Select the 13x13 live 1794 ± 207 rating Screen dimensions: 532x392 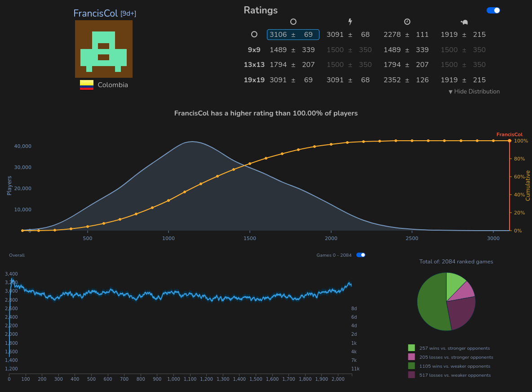(406, 64)
